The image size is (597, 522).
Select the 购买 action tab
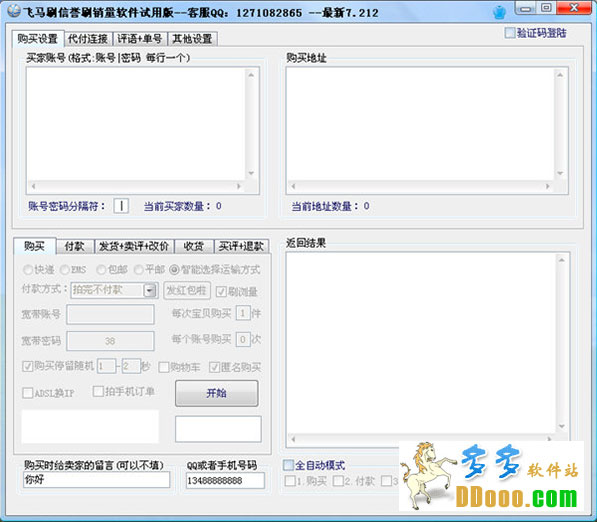[x=35, y=246]
